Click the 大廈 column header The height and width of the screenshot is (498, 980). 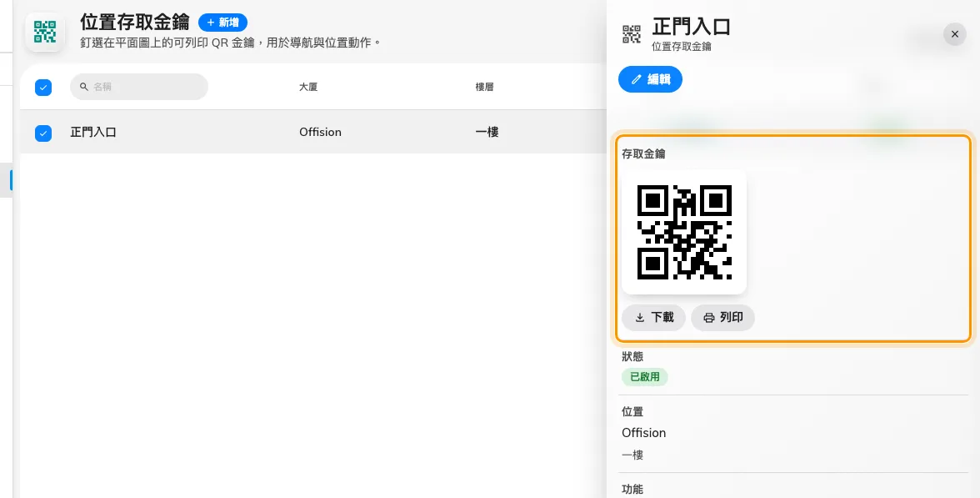[x=308, y=87]
